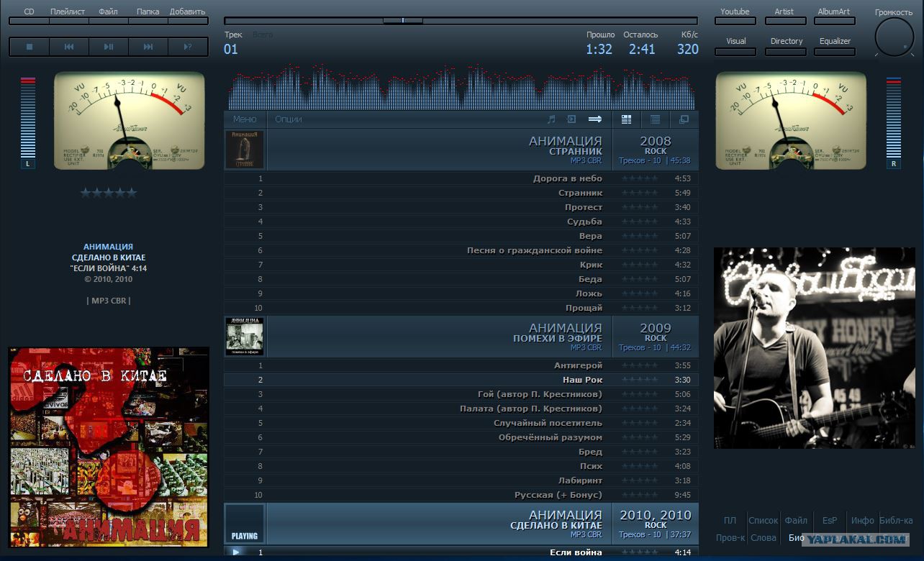Toggle the AlbumArt panel button
924x561 pixels.
pos(834,16)
